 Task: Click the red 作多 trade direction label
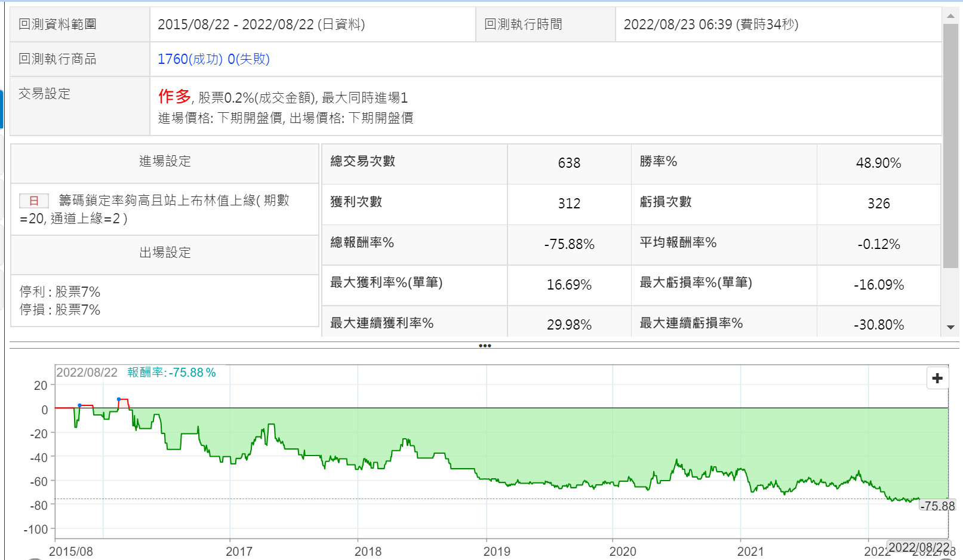[174, 96]
